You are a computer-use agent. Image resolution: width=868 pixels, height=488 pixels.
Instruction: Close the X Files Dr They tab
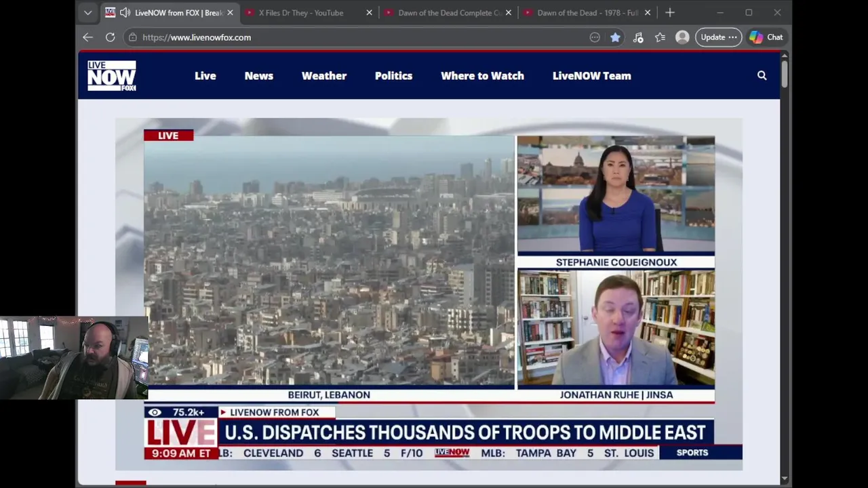(x=369, y=13)
